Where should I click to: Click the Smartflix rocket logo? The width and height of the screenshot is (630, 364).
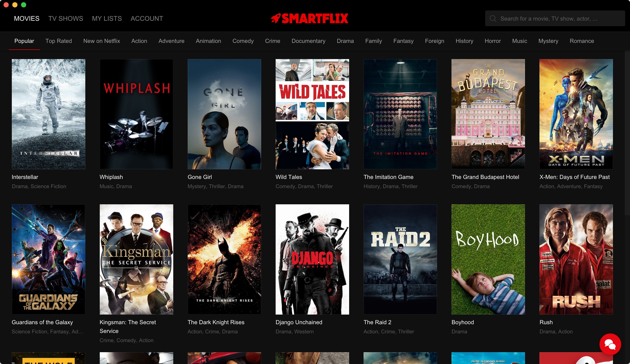coord(310,18)
